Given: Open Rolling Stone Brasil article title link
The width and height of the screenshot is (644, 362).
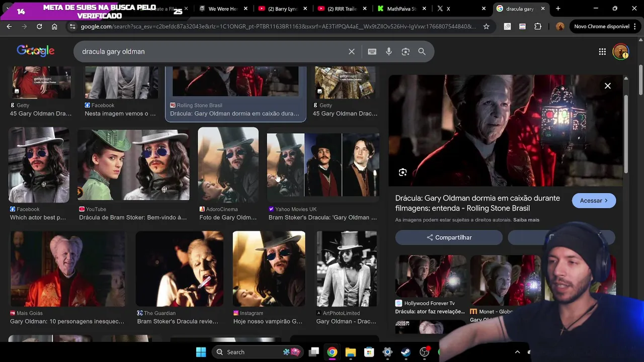Looking at the screenshot, I should pos(477,203).
